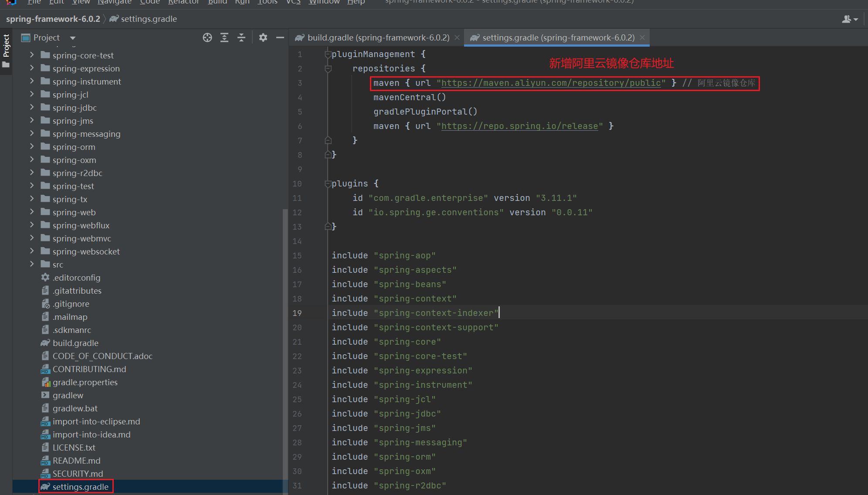Image resolution: width=868 pixels, height=495 pixels.
Task: Click line number 19 in gutter
Action: (x=297, y=313)
